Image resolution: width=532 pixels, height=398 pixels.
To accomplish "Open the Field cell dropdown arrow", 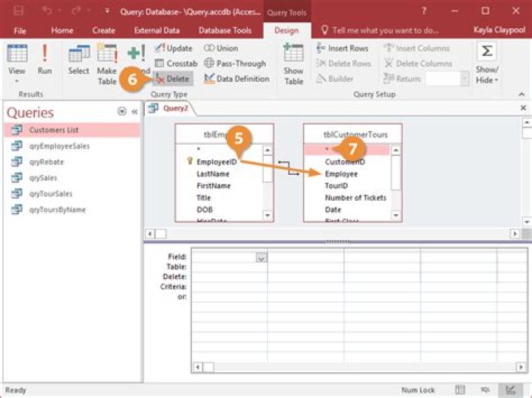I will point(262,258).
